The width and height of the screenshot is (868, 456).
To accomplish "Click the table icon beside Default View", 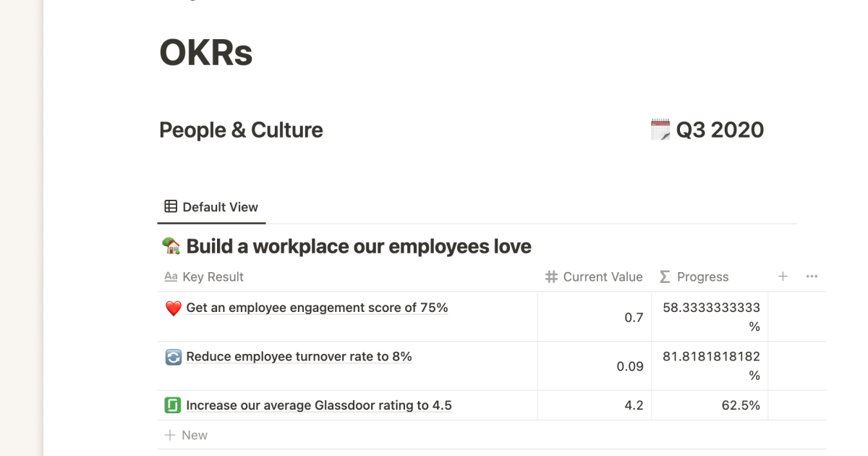I will point(171,206).
